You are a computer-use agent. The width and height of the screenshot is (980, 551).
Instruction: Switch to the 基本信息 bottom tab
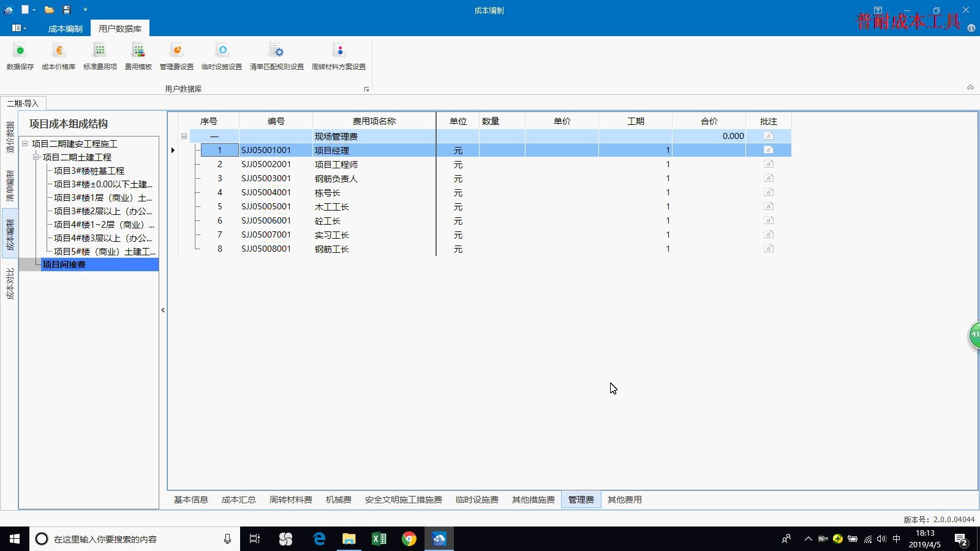tap(190, 500)
